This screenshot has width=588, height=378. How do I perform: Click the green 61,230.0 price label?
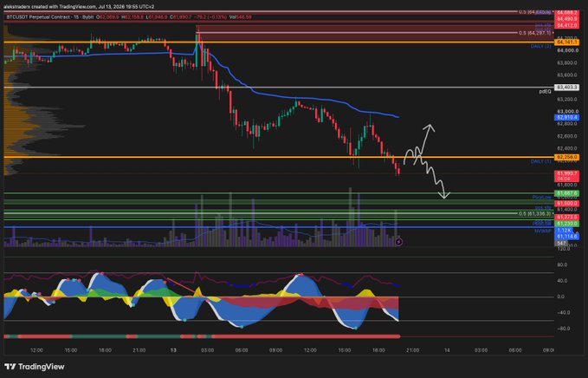(x=566, y=224)
